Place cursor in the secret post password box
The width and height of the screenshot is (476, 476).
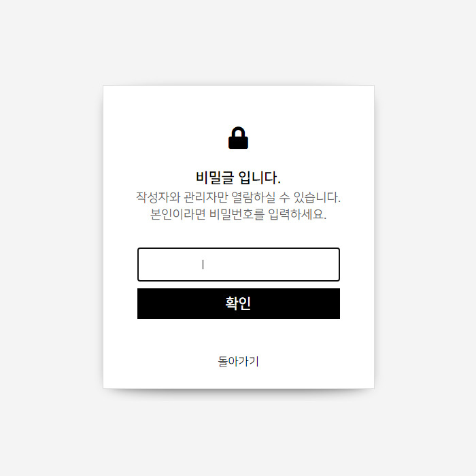click(239, 265)
